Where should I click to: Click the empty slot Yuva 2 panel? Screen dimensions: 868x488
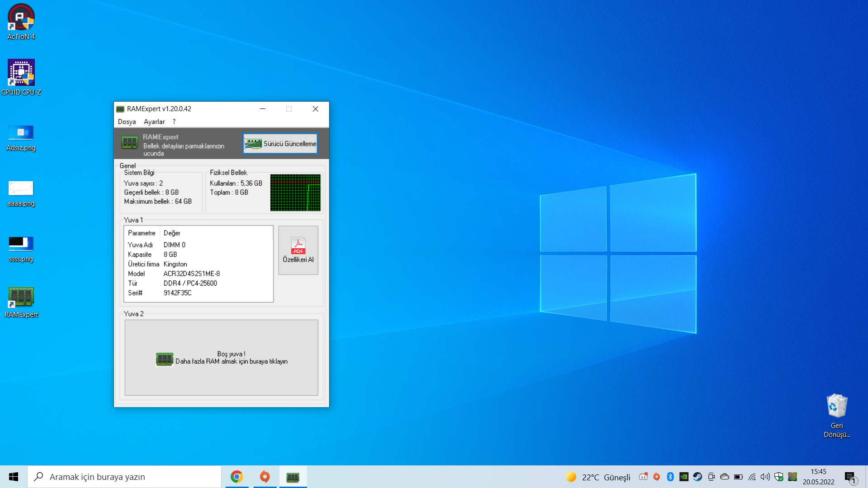click(222, 357)
